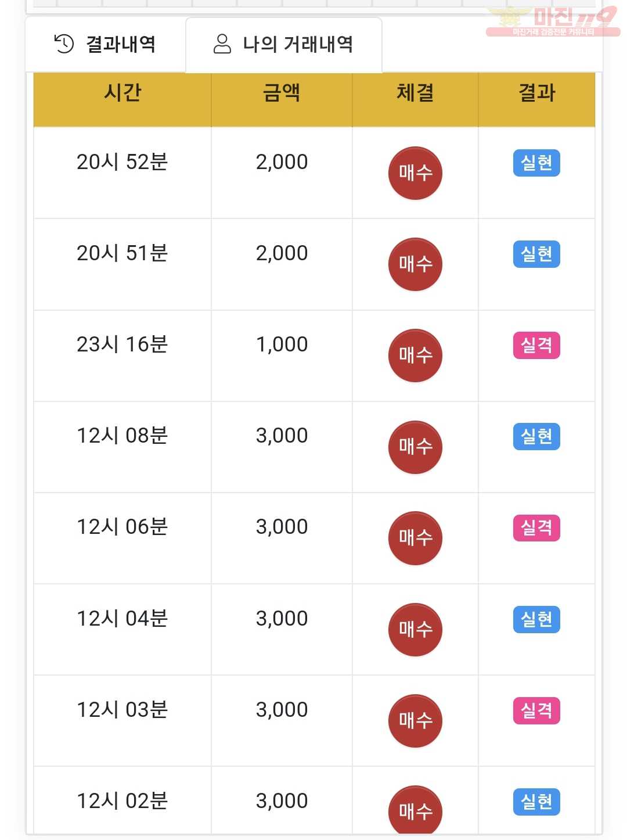627x840 pixels.
Task: Click the 실현 label for 12시 04분
Action: tap(536, 619)
